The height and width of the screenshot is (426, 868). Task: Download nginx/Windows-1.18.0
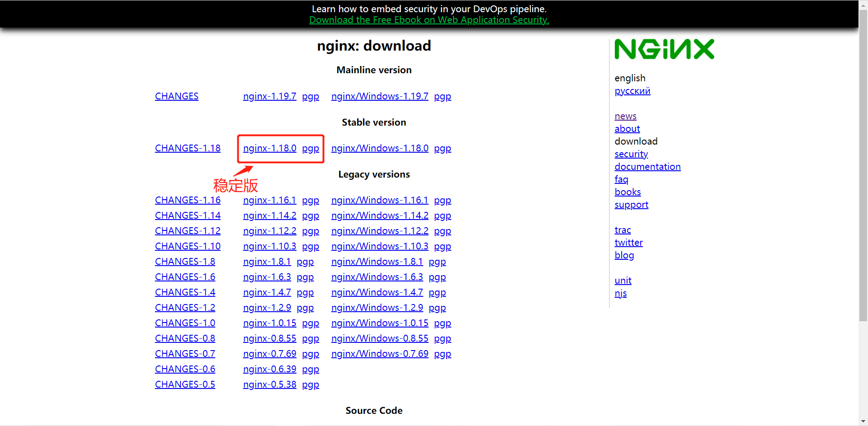(x=380, y=148)
